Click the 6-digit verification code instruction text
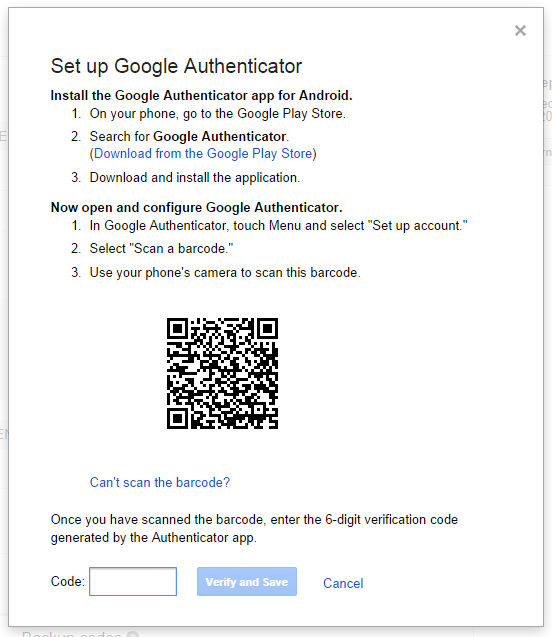 click(x=254, y=528)
